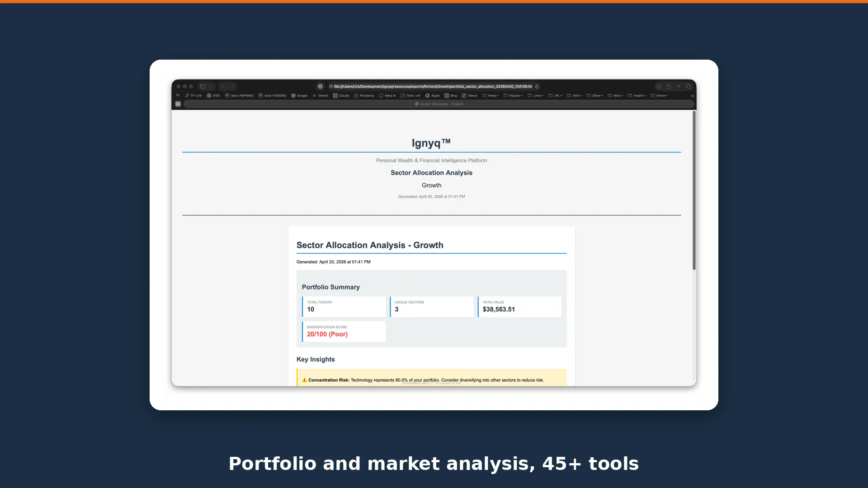The image size is (868, 488).
Task: Click the Unique Sectors value 3
Action: [397, 310]
